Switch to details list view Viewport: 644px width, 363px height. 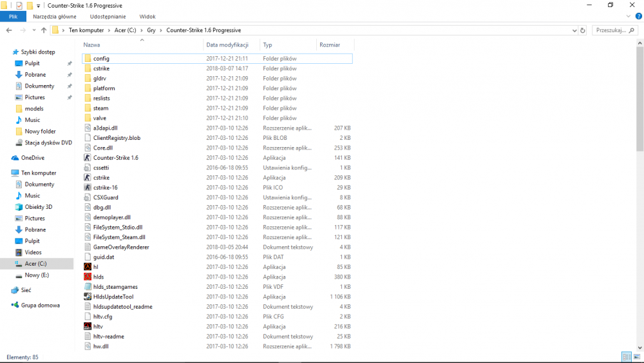626,357
